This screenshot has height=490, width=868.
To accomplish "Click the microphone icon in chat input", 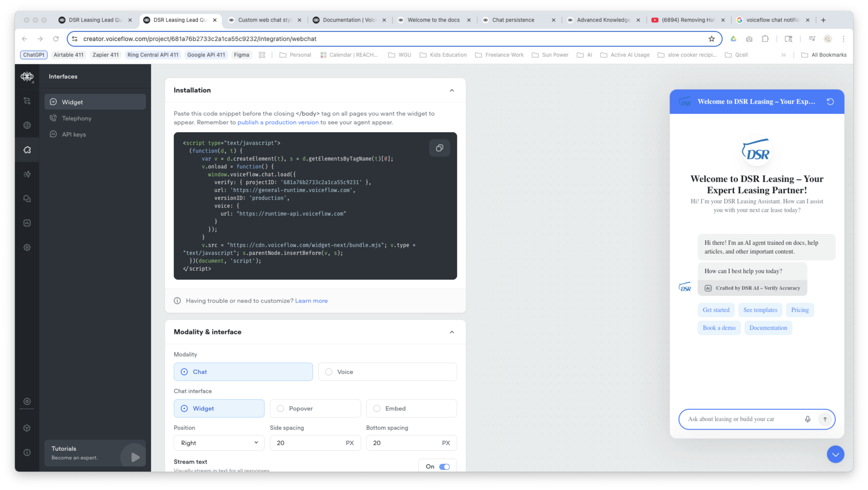I will click(x=808, y=419).
